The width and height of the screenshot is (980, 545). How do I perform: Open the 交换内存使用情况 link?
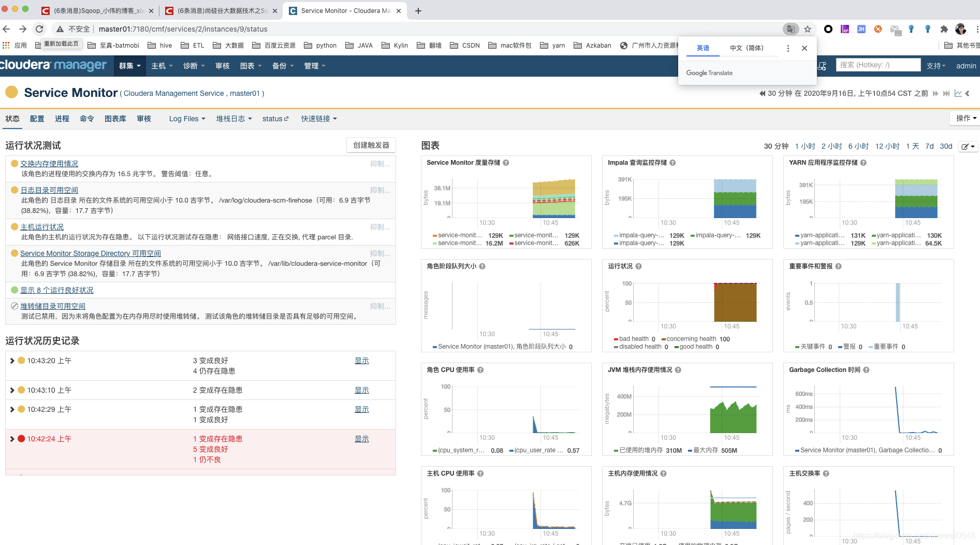click(49, 164)
